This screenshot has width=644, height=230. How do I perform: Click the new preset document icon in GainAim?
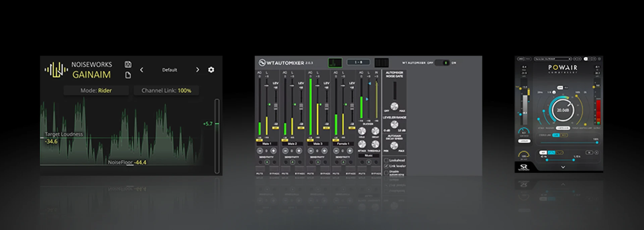[x=128, y=75]
